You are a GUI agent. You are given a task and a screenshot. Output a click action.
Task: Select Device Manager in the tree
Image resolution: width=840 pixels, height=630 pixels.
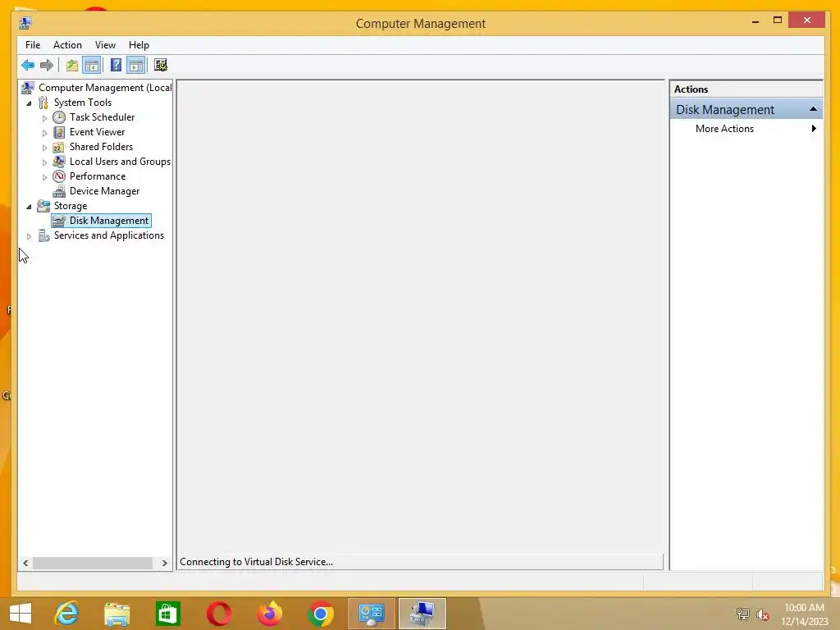(104, 191)
